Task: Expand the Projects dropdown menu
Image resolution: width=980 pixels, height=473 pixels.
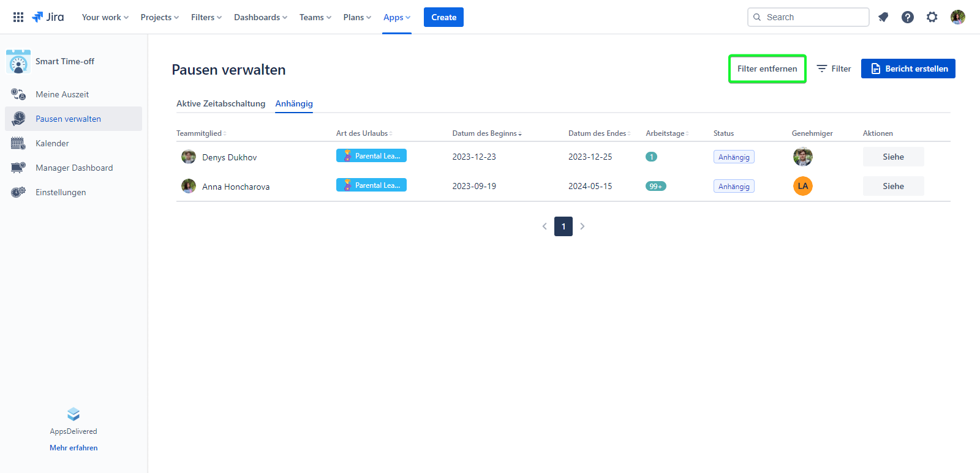Action: point(159,17)
